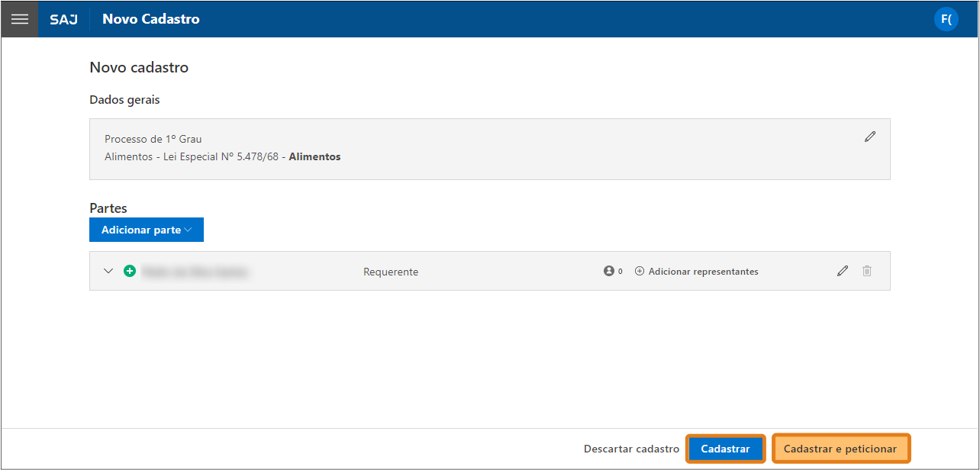Viewport: 980px width, 470px height.
Task: Click Descartar cadastro
Action: pos(631,449)
